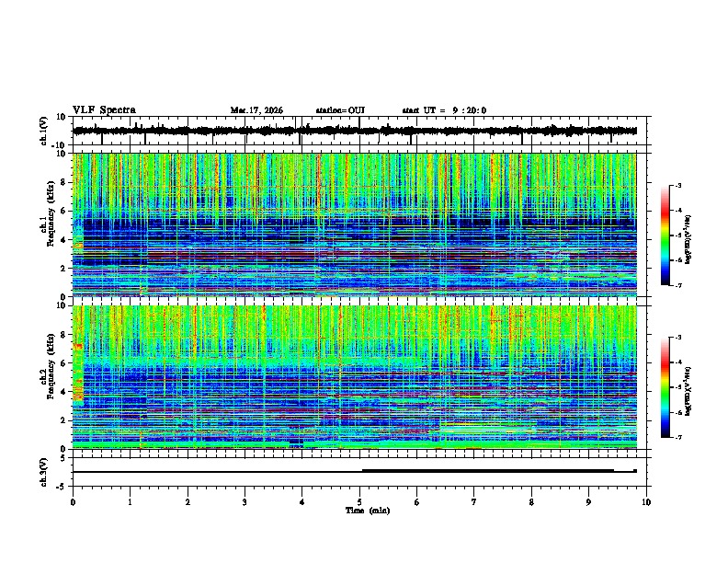Click the time axis tick label '0'
728x563 pixels.
[73, 502]
